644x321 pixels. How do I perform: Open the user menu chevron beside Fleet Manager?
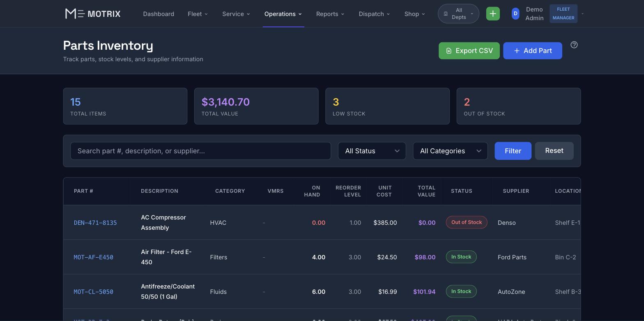(582, 14)
